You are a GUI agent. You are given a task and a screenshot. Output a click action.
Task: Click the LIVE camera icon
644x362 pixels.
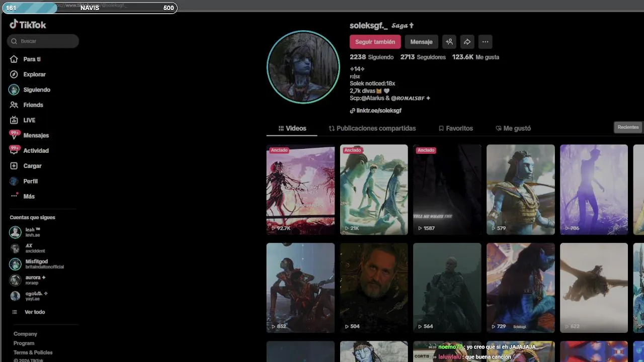pos(14,120)
